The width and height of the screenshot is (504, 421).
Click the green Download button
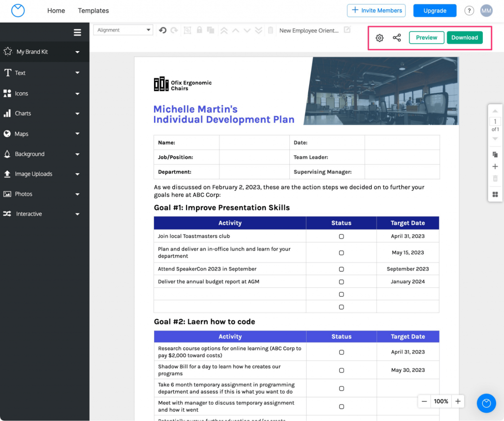(465, 37)
